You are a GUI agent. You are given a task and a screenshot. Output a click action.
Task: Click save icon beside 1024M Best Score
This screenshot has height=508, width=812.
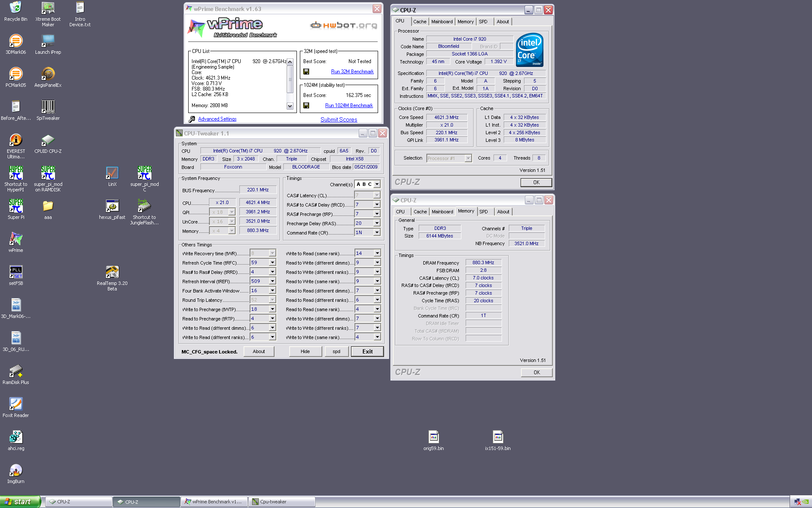306,105
